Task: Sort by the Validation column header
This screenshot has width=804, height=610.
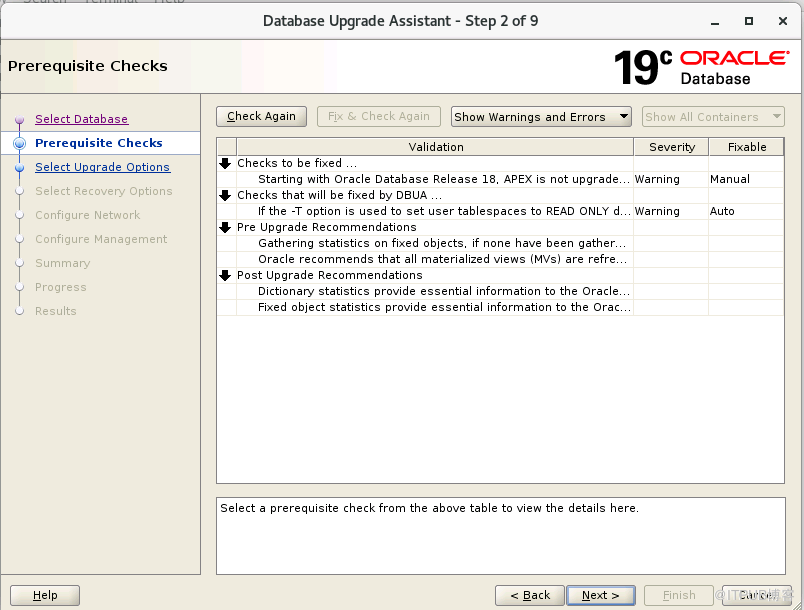Action: pyautogui.click(x=435, y=147)
